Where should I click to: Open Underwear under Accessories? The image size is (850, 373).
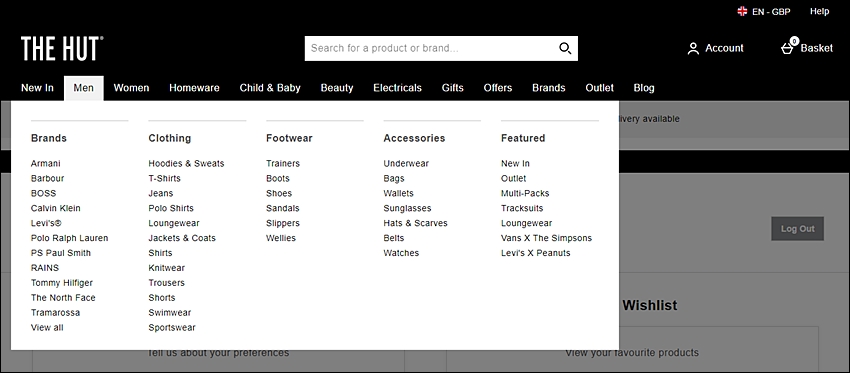coord(406,164)
